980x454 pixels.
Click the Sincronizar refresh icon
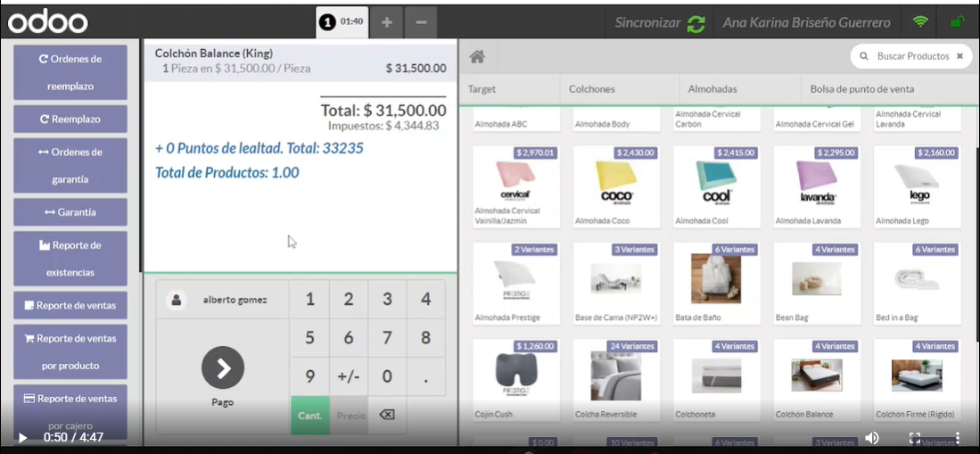(696, 24)
